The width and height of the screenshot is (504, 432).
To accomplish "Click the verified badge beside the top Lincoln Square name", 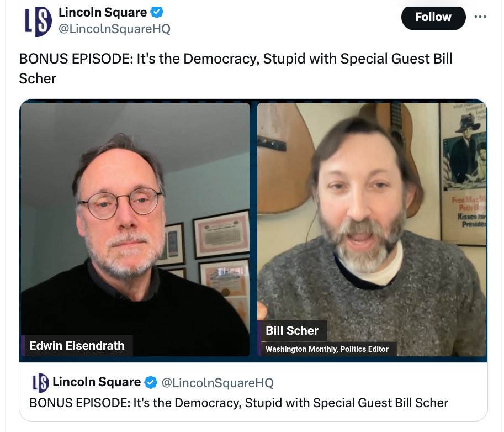I will [157, 12].
